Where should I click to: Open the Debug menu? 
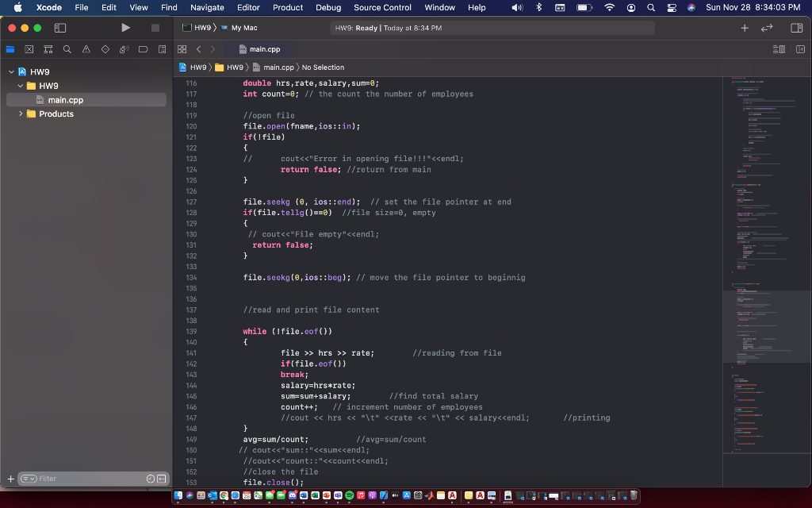[x=328, y=7]
